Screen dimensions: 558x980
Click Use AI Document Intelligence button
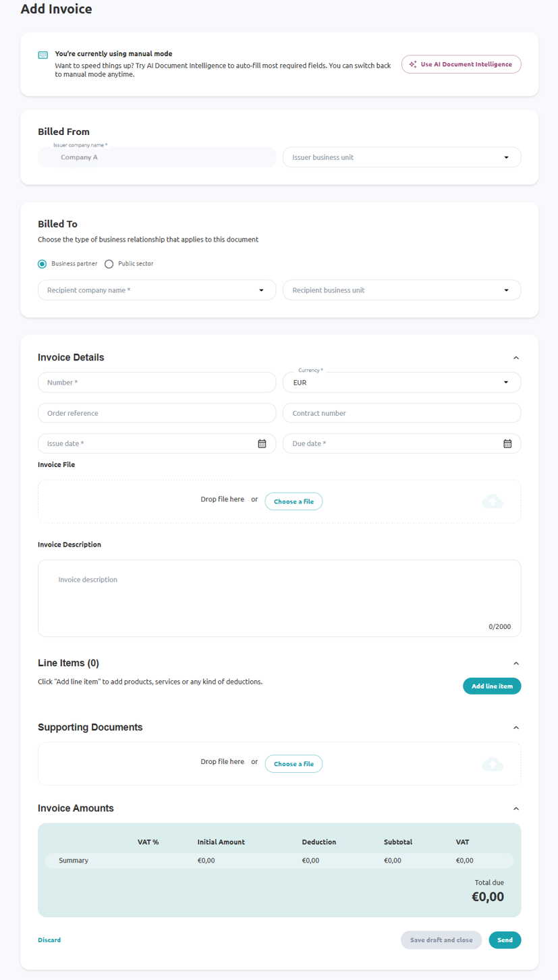point(462,64)
